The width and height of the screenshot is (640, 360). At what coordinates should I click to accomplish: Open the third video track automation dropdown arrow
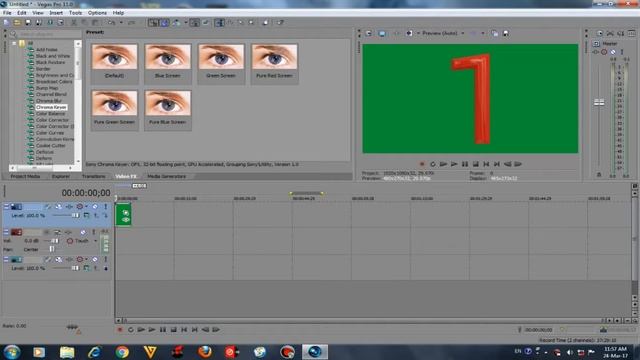pyautogui.click(x=86, y=259)
